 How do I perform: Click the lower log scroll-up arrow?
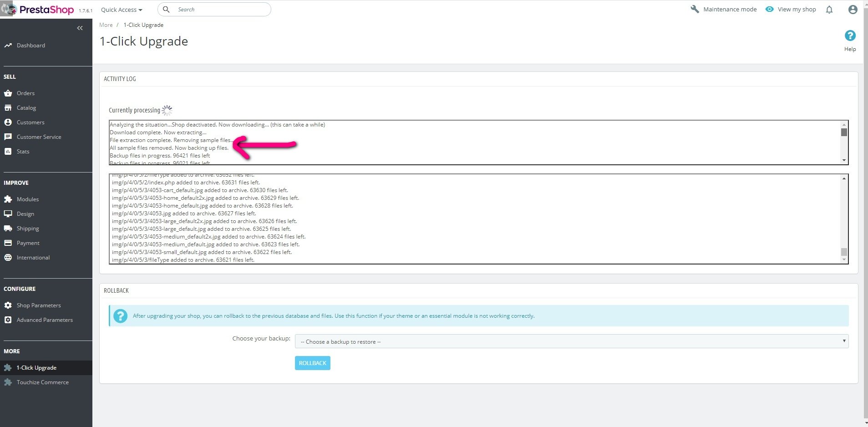pos(844,178)
